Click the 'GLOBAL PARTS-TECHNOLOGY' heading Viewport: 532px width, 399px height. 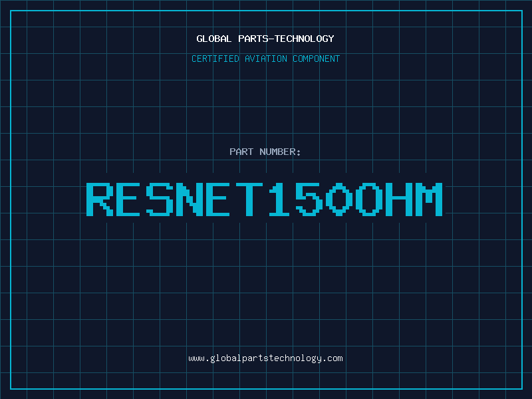(x=265, y=39)
